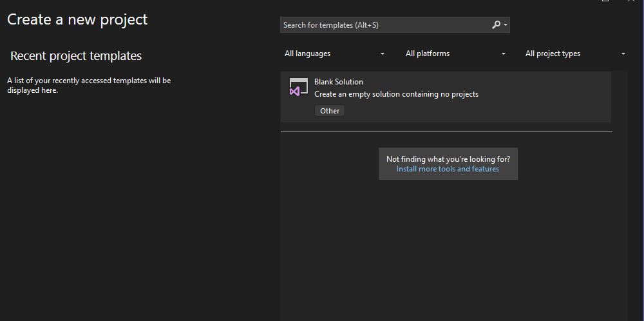Screen dimensions: 644x321
Task: Click the 'Not finding what you're looking for?' box
Action: (448, 164)
